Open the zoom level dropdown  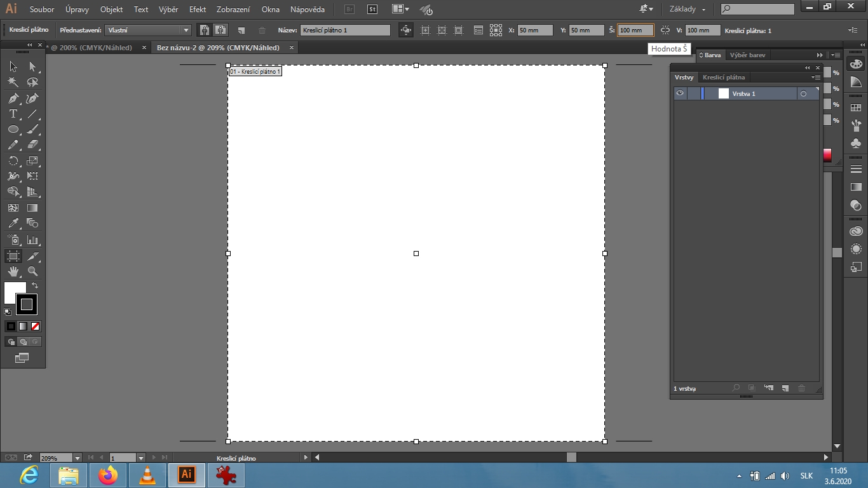click(x=78, y=457)
